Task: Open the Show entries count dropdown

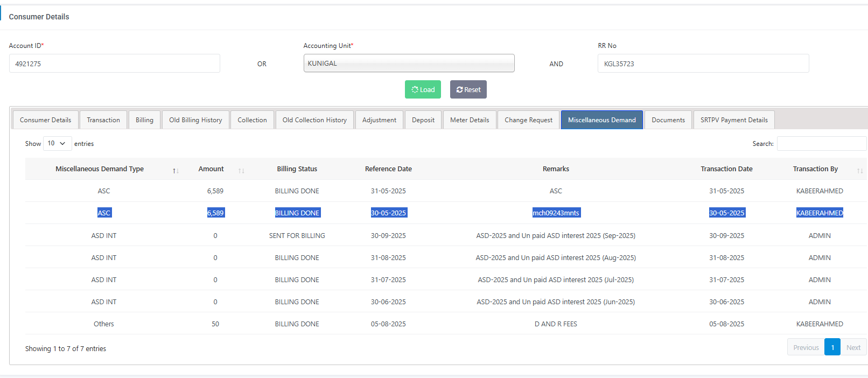Action: (57, 143)
